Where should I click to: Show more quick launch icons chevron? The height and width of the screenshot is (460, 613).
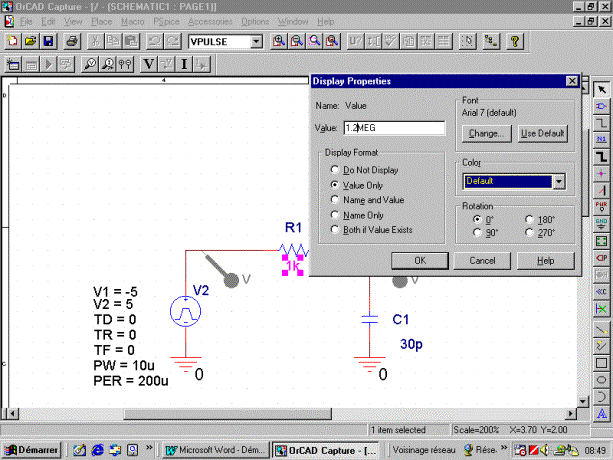149,447
